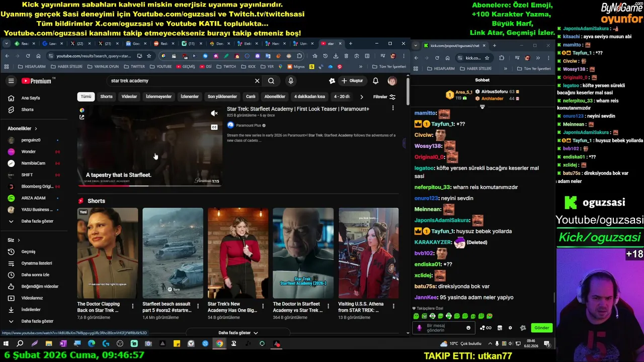Viewport: 644px width, 362px height.
Task: Select Abonelikler filter chip
Action: click(275, 97)
